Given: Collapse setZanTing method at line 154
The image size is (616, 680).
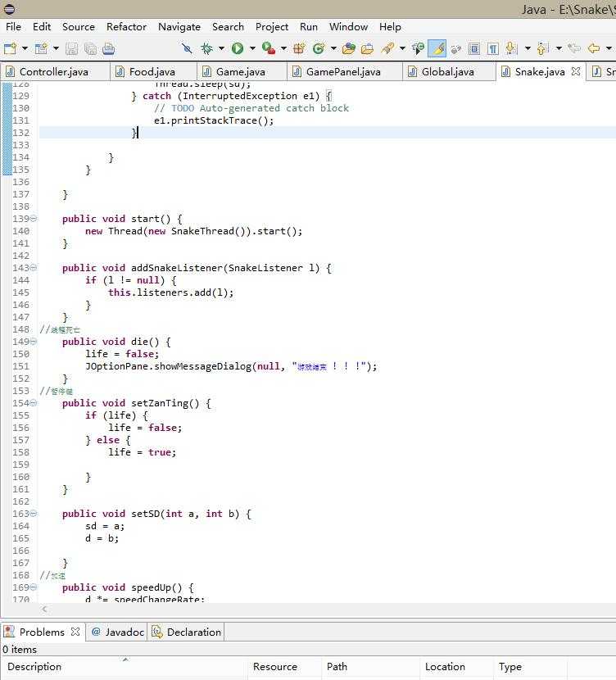Looking at the screenshot, I should click(x=34, y=403).
